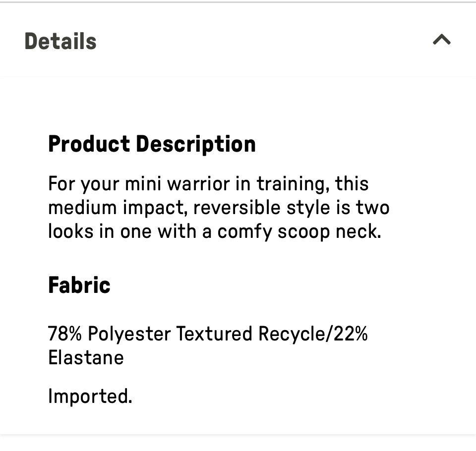
Task: Click the 'For your mini warrior' line
Action: click(208, 184)
